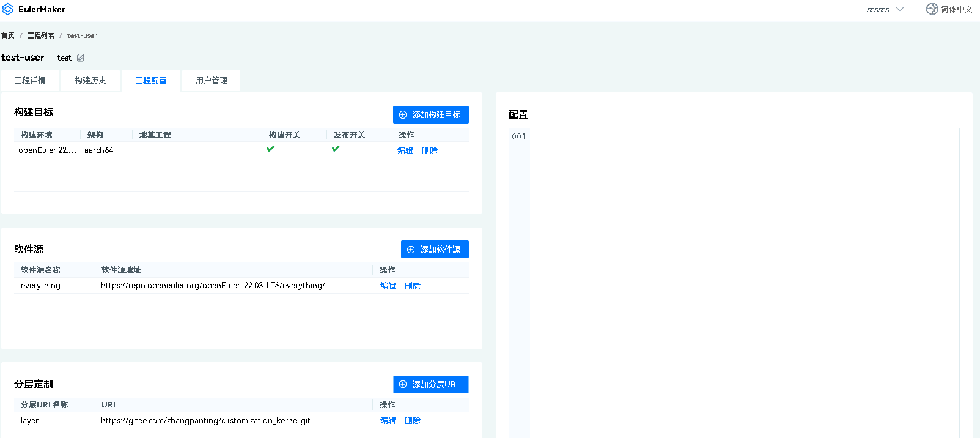
Task: Click the plus icon in 添加分层URL
Action: [403, 385]
